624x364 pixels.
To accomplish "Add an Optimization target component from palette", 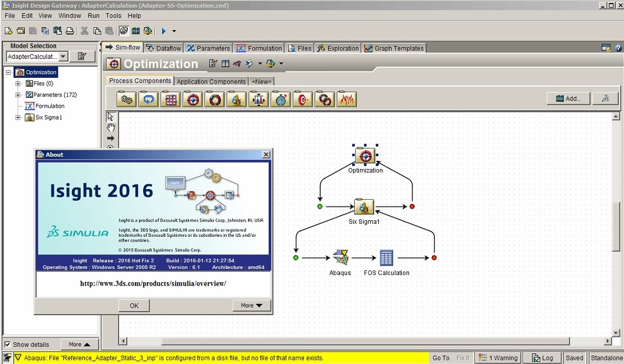I will 193,99.
